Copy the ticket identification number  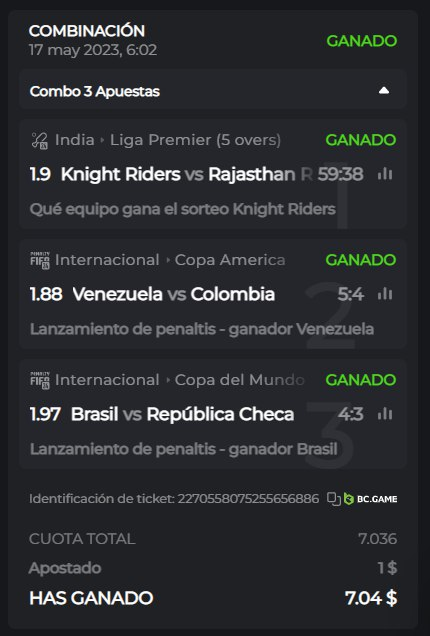334,499
